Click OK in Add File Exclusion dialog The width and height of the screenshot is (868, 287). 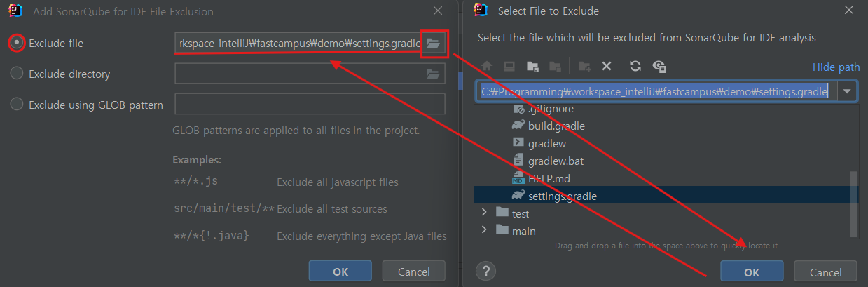point(340,272)
